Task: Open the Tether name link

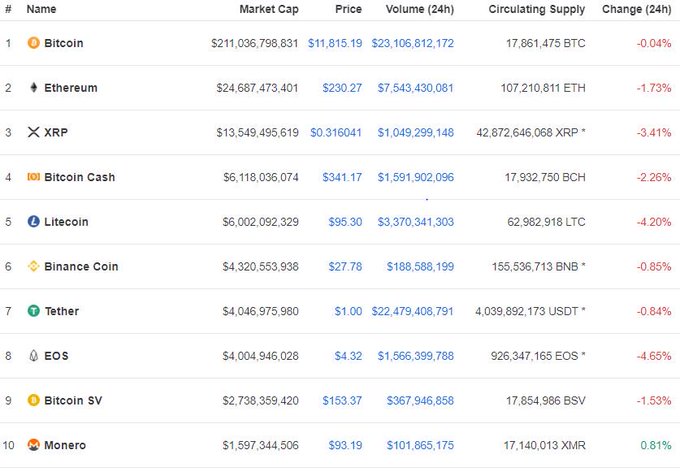Action: tap(62, 311)
